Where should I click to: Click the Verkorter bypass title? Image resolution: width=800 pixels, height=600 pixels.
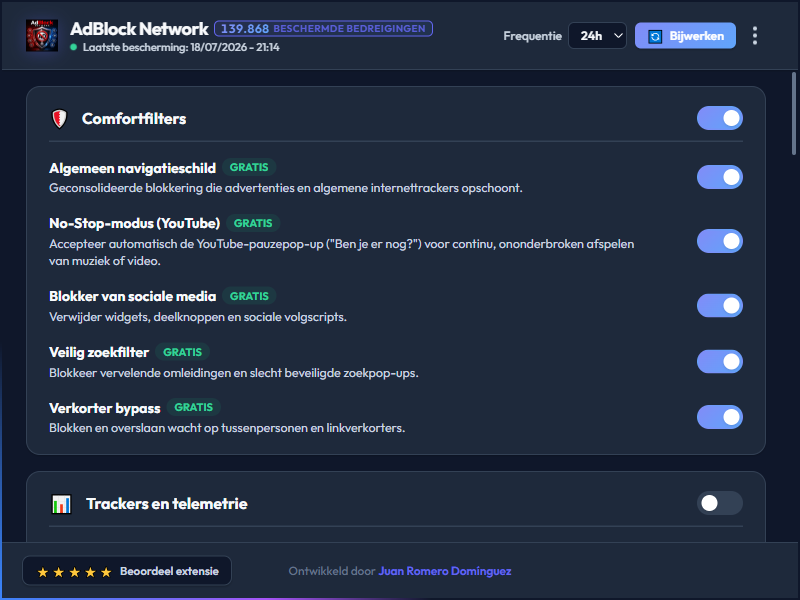(105, 408)
